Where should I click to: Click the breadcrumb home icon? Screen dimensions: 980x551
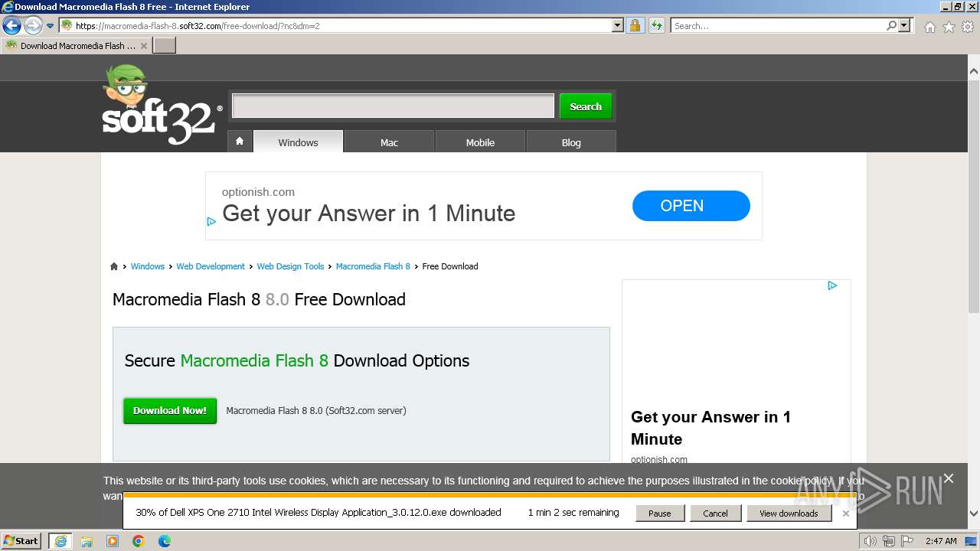(x=114, y=266)
